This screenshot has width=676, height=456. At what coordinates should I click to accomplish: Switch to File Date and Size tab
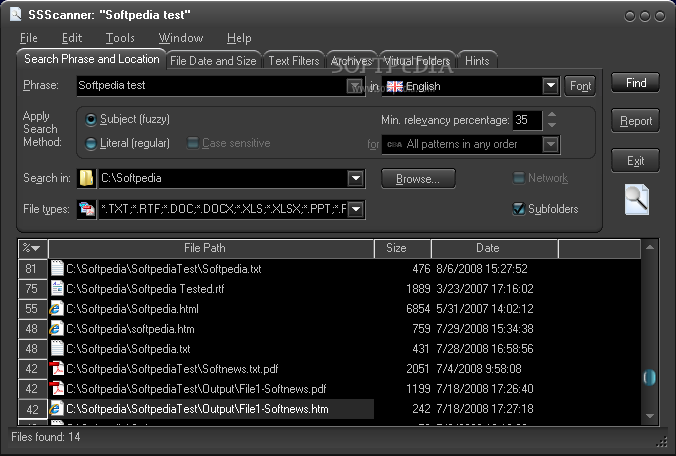click(x=213, y=61)
